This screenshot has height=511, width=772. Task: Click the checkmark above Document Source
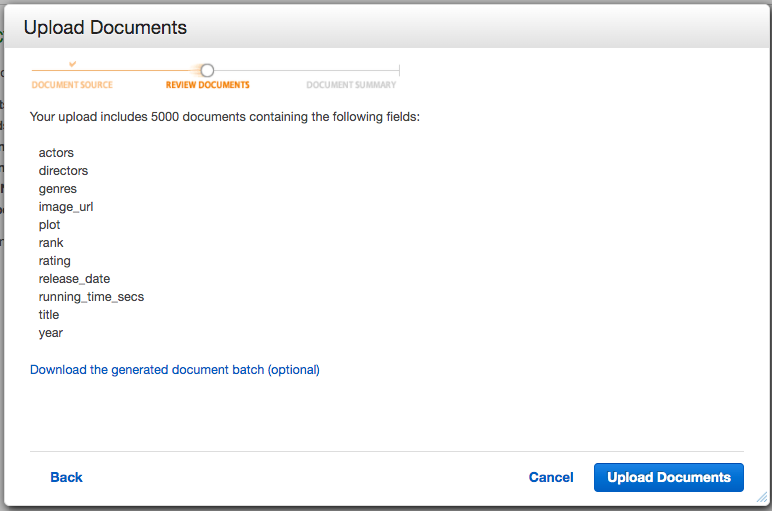(72, 64)
